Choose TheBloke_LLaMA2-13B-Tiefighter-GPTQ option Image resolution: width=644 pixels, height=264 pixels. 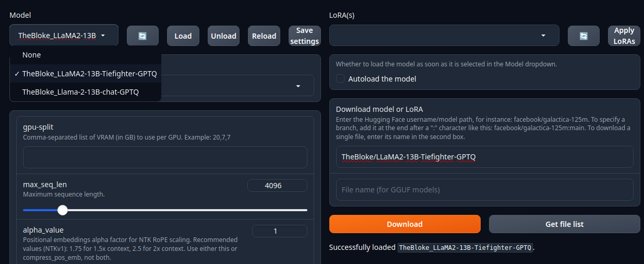[x=86, y=74]
